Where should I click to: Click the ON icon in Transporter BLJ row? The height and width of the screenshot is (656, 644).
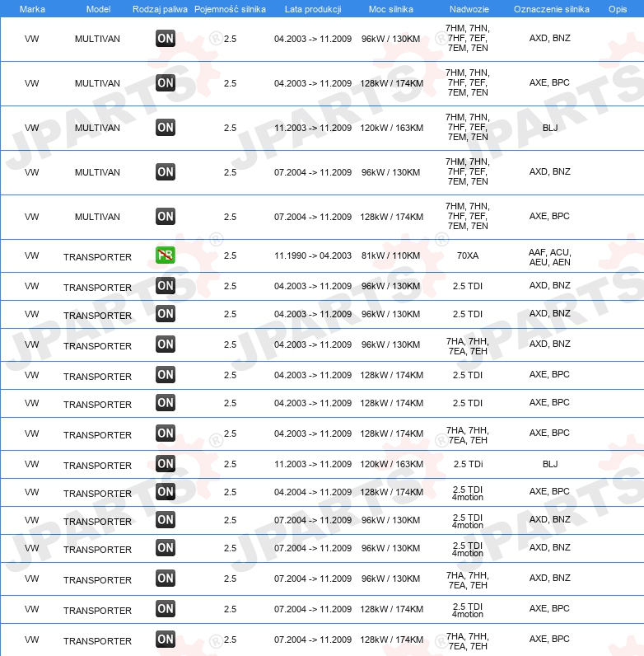166,464
